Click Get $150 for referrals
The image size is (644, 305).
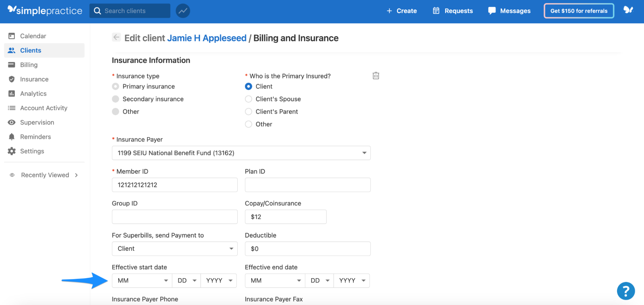(x=578, y=11)
